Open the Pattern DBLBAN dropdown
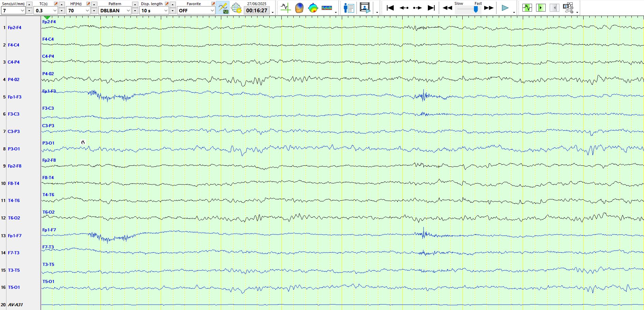The height and width of the screenshot is (310, 644). point(128,11)
